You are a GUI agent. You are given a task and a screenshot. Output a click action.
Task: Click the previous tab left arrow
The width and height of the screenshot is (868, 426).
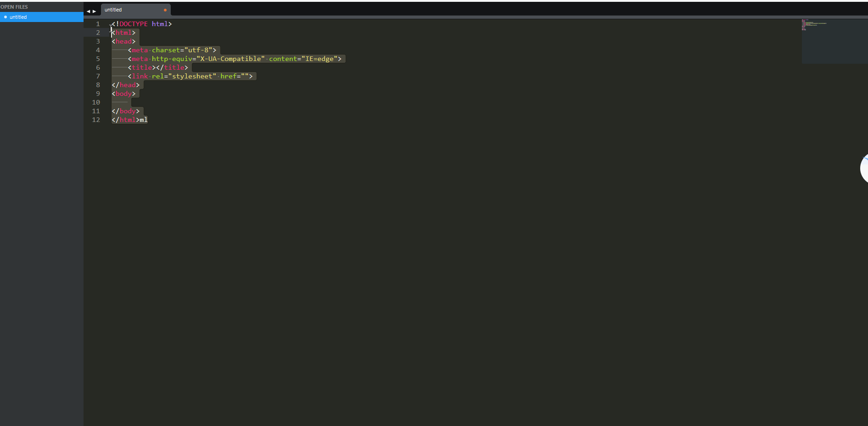point(88,11)
